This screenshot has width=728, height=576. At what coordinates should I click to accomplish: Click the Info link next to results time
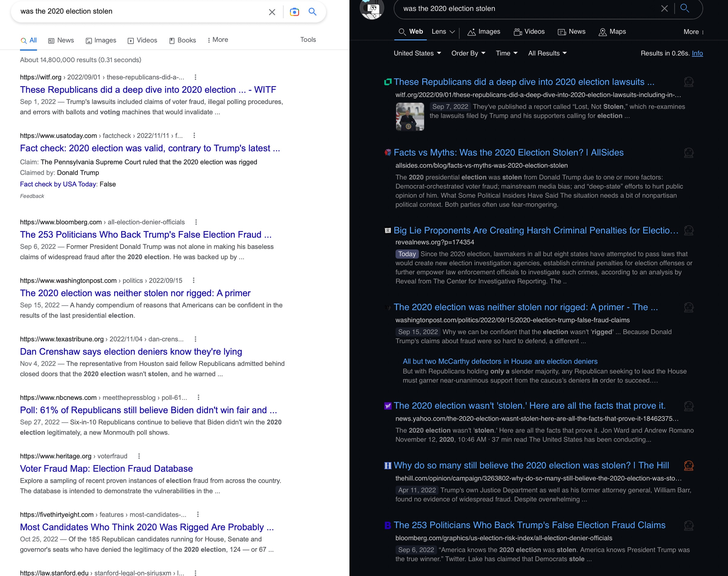click(697, 53)
